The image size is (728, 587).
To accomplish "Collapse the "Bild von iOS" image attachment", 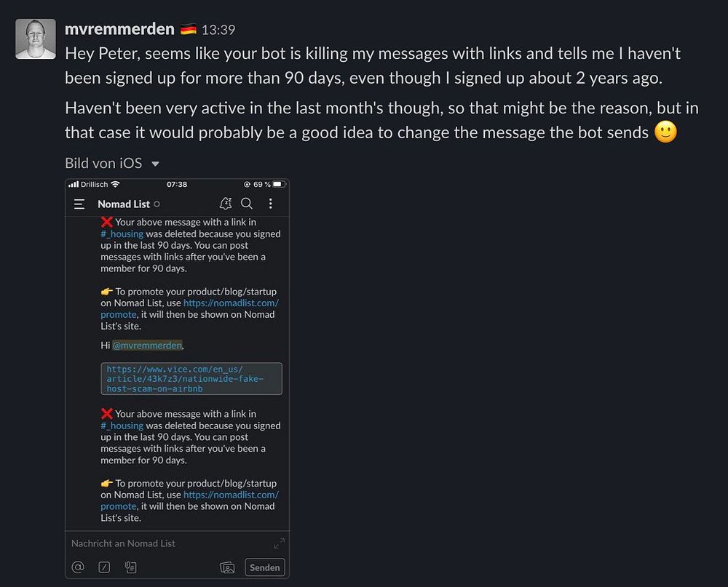I will point(155,164).
